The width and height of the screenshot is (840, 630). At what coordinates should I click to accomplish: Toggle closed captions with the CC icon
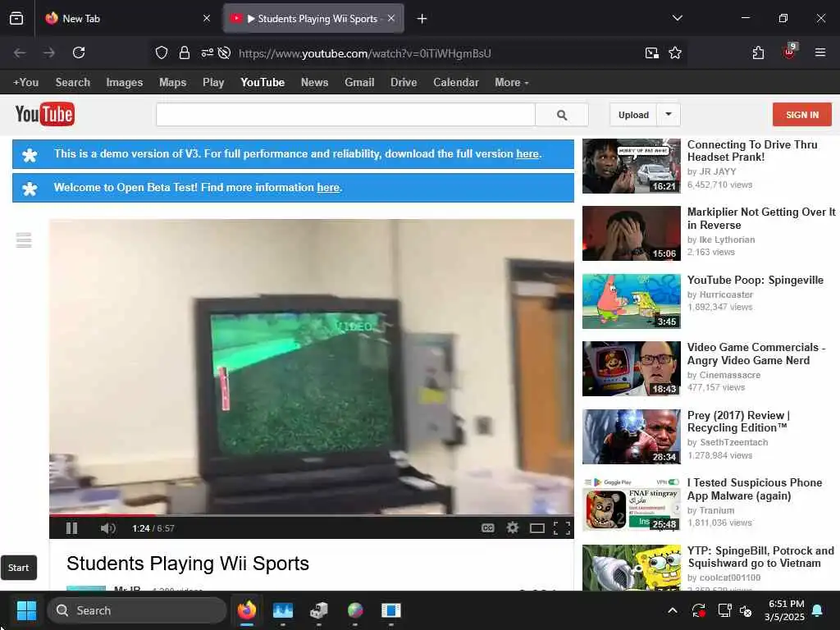[x=487, y=528]
